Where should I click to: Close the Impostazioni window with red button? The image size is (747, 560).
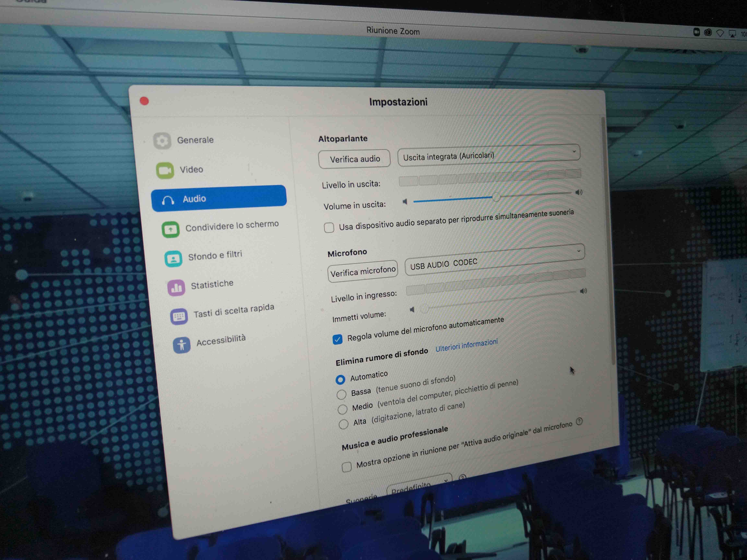point(144,101)
